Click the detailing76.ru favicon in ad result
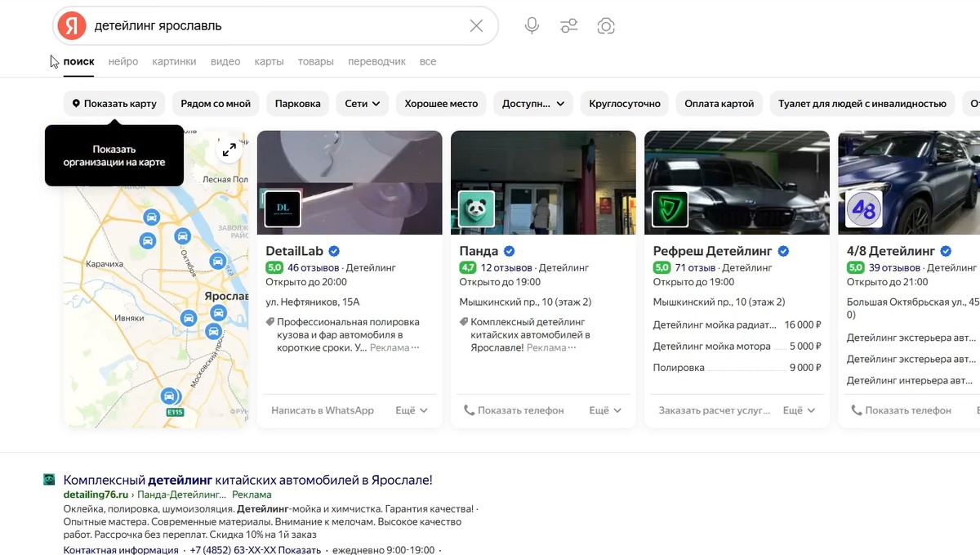This screenshot has width=980, height=555. point(50,480)
